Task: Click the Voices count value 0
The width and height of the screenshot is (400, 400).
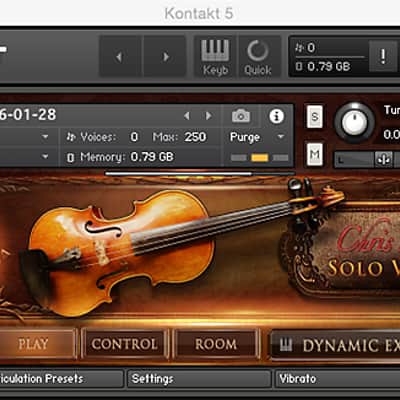Action: coord(134,137)
